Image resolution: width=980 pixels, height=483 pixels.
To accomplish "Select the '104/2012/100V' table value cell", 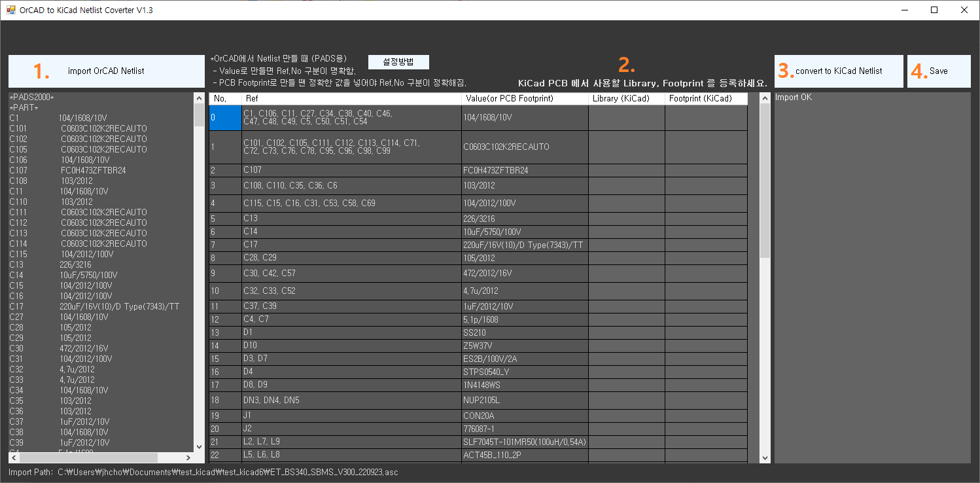I will click(x=525, y=204).
